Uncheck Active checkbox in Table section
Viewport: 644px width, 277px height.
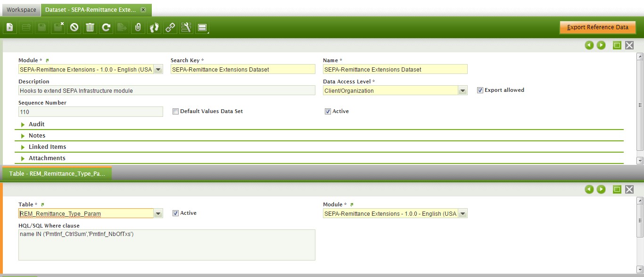(176, 213)
